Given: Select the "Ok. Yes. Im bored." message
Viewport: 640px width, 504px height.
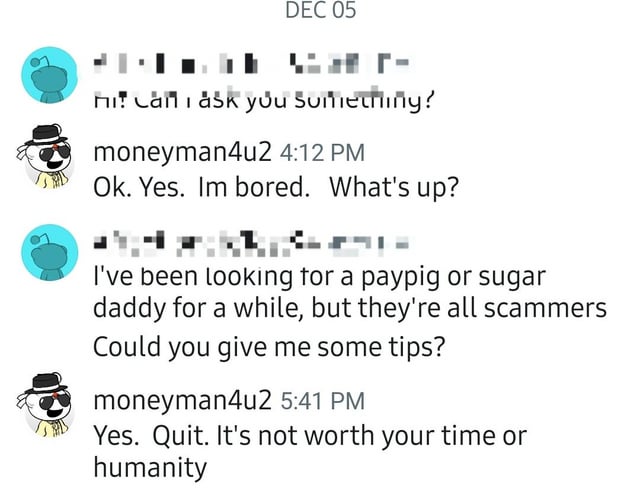Looking at the screenshot, I should tap(275, 187).
